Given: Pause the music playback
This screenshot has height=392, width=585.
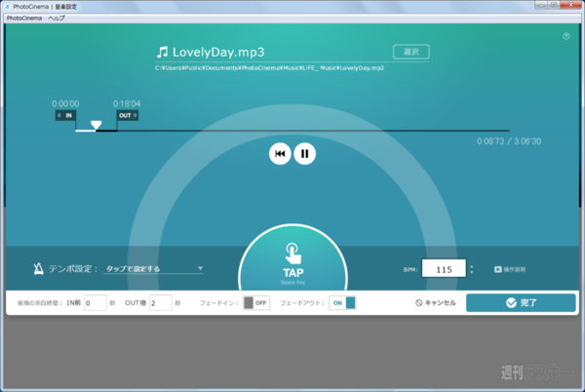Looking at the screenshot, I should pos(304,154).
